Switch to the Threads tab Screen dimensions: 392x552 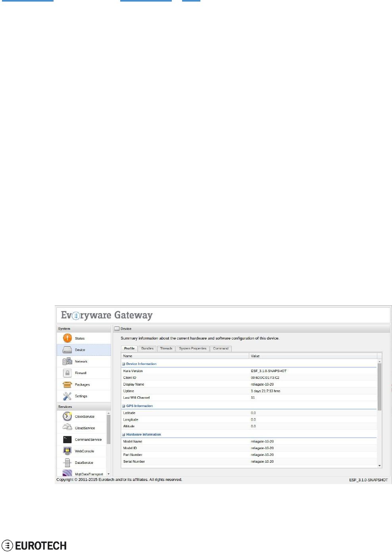pyautogui.click(x=166, y=348)
